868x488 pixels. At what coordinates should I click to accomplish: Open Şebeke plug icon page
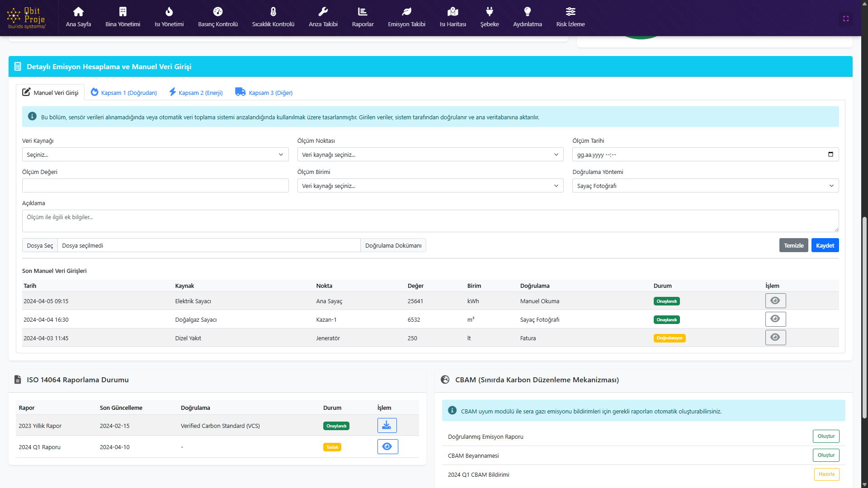[x=489, y=12]
